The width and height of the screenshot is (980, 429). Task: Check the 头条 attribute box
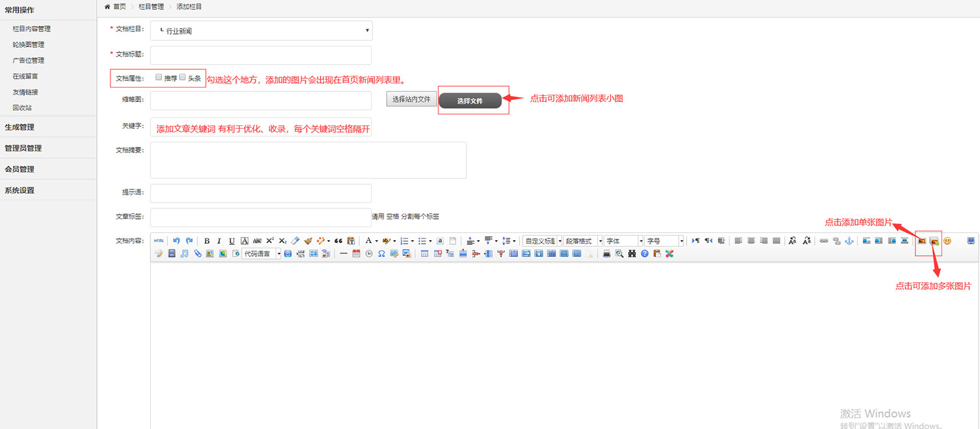(x=182, y=76)
